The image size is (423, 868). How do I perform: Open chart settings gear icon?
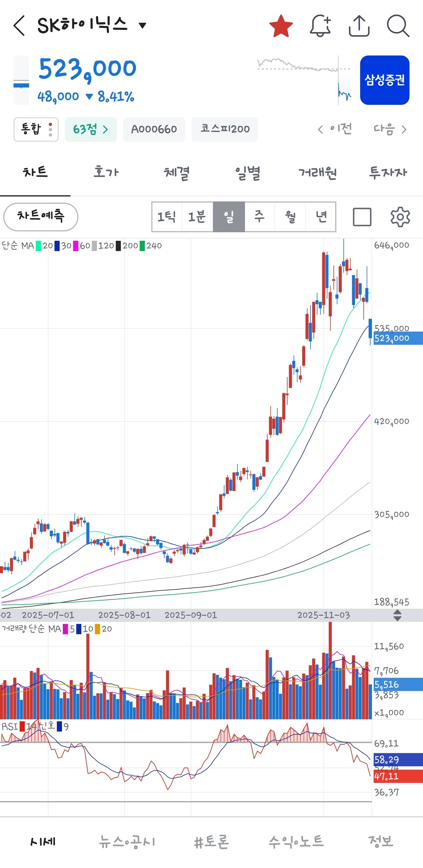point(400,217)
